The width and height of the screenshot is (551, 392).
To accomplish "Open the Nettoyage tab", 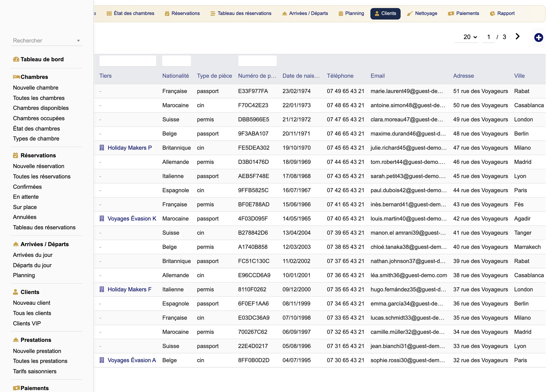I will coord(422,13).
